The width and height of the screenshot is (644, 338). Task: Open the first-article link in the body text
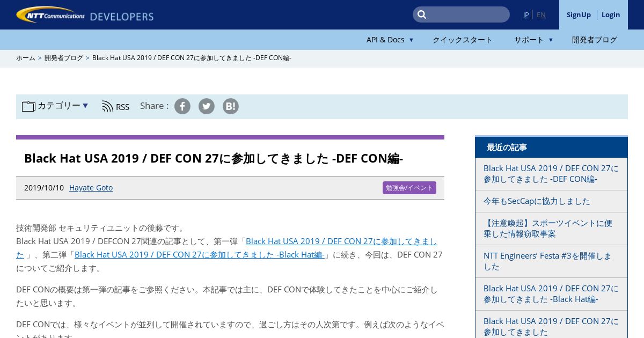click(341, 241)
